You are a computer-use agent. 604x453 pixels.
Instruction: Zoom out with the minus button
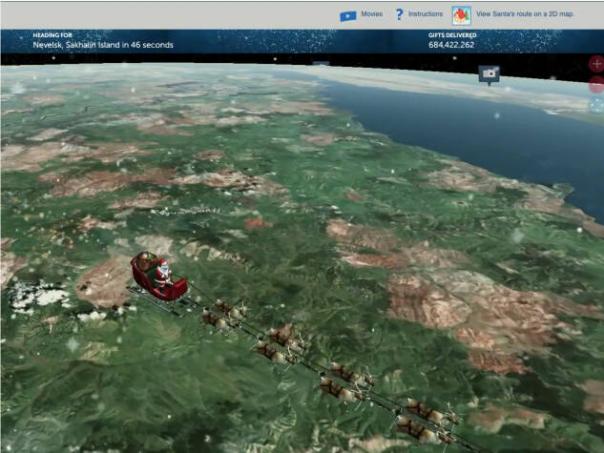[596, 84]
